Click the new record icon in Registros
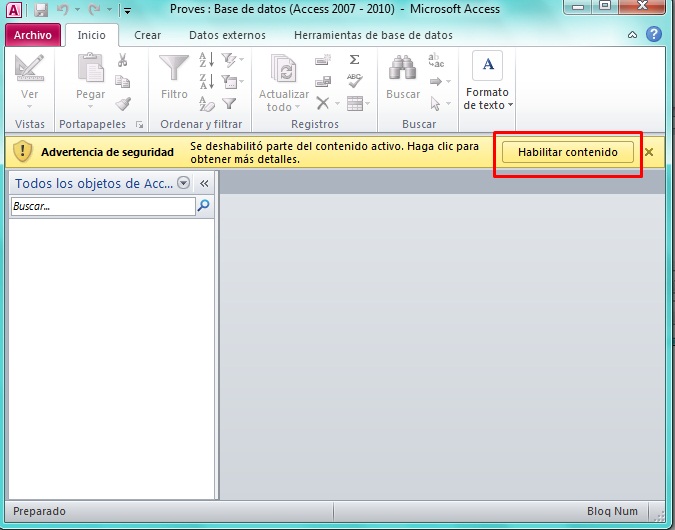 (323, 60)
